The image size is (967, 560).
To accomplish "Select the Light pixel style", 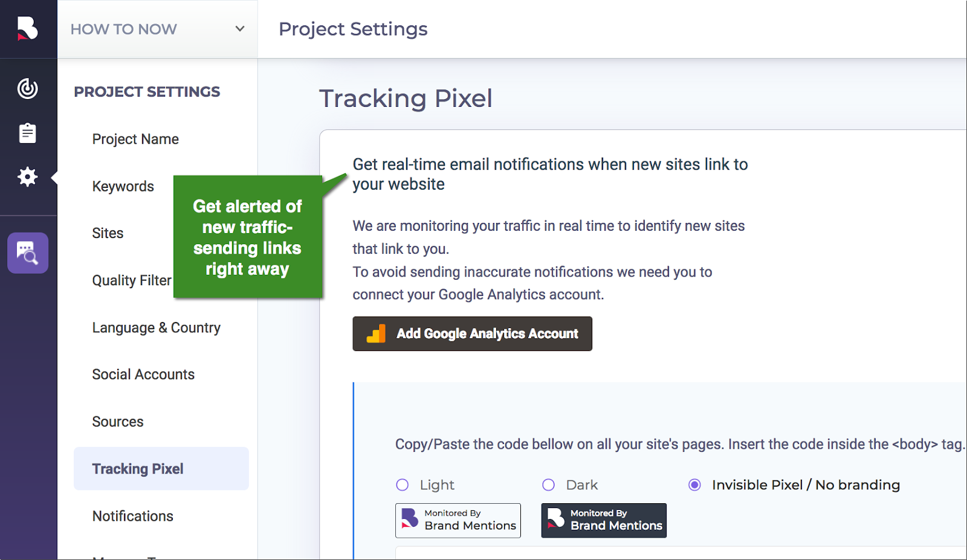I will (x=402, y=484).
